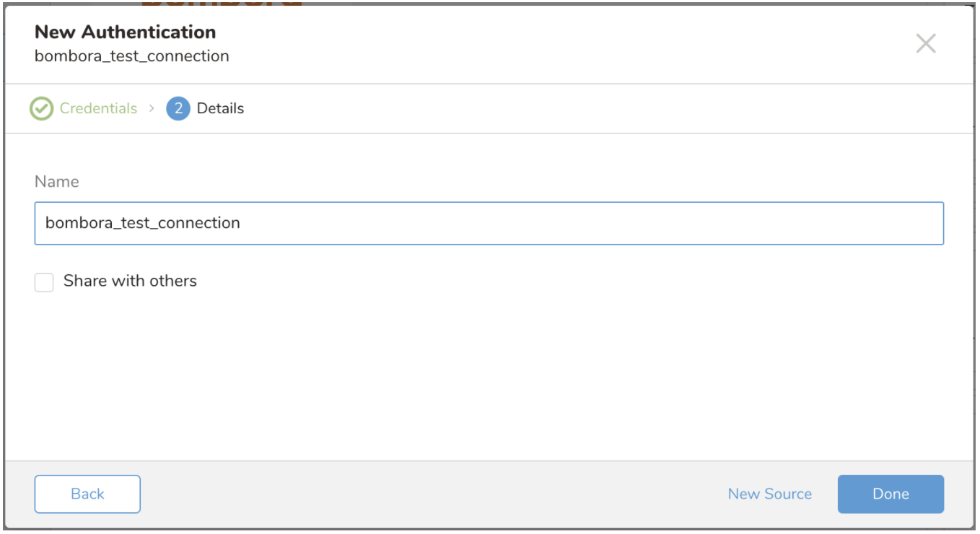Click the orange logo behind the dialog
This screenshot has height=534, width=980.
[220, 3]
